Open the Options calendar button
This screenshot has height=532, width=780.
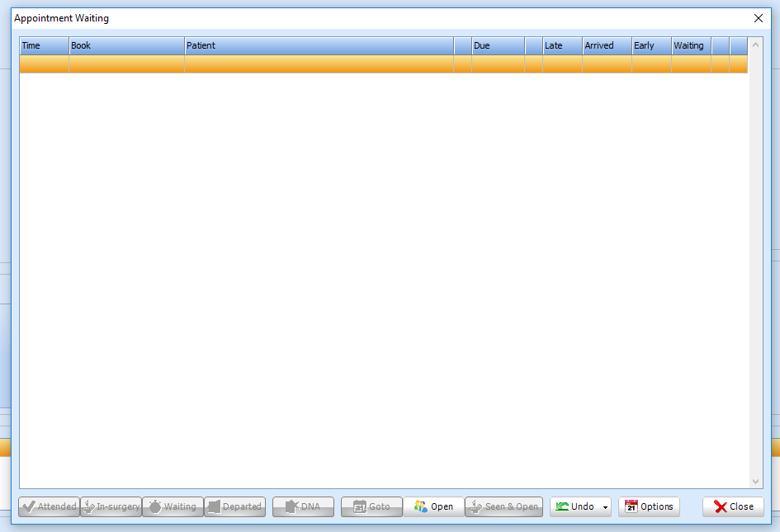649,506
